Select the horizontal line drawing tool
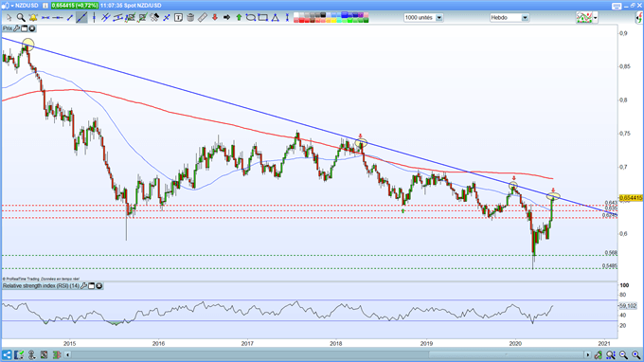Image resolution: width=644 pixels, height=362 pixels. (45, 18)
